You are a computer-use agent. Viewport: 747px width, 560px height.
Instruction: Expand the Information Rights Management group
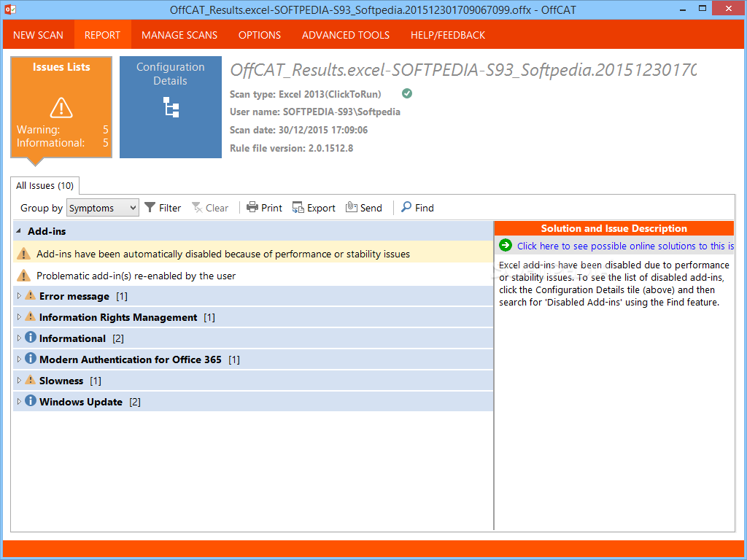[x=18, y=316]
